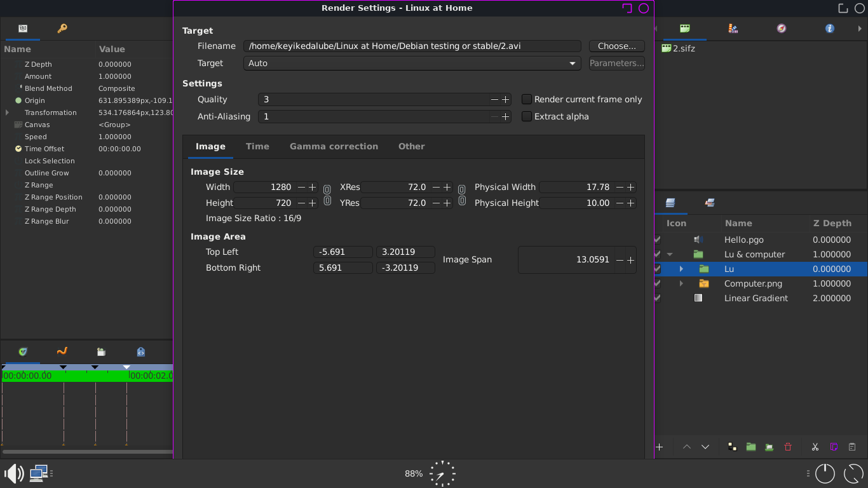Group layers using the green folder icon
Viewport: 868px width, 488px height.
click(x=750, y=447)
